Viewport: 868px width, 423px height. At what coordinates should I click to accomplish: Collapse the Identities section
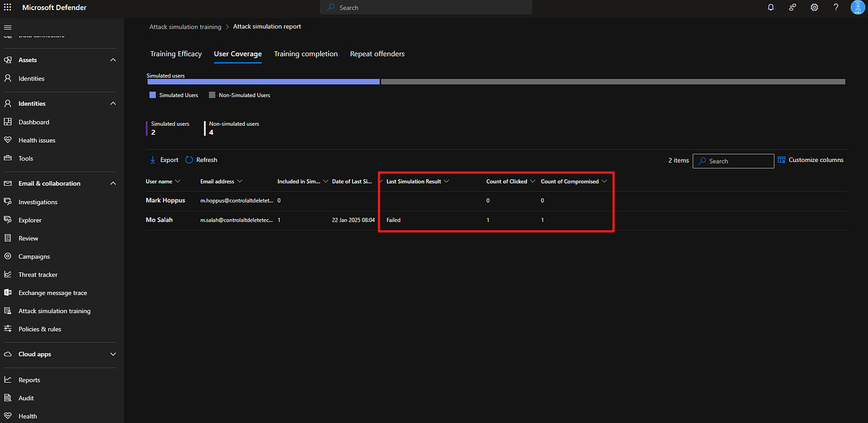(x=113, y=104)
